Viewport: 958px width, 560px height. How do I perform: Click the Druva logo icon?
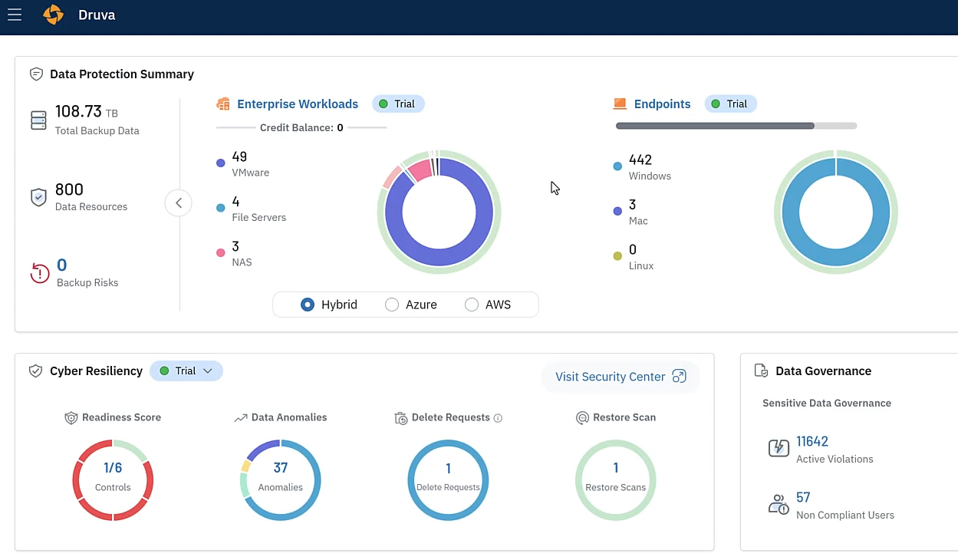53,15
